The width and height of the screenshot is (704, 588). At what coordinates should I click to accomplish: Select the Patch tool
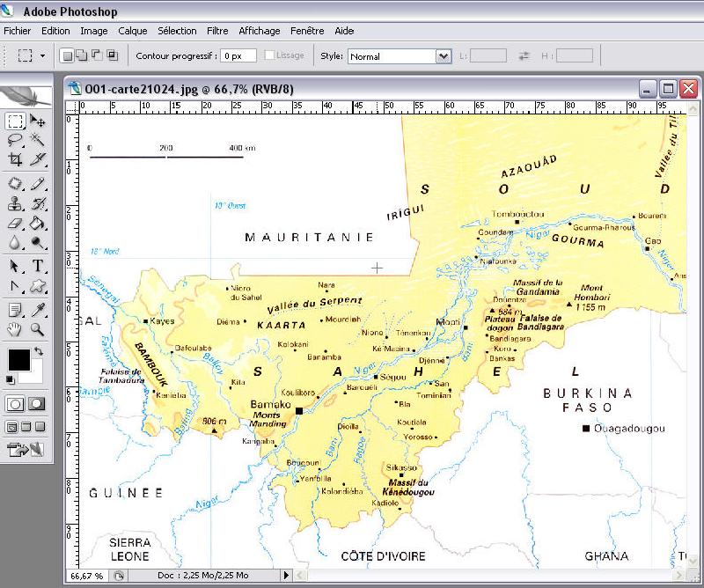[x=15, y=184]
